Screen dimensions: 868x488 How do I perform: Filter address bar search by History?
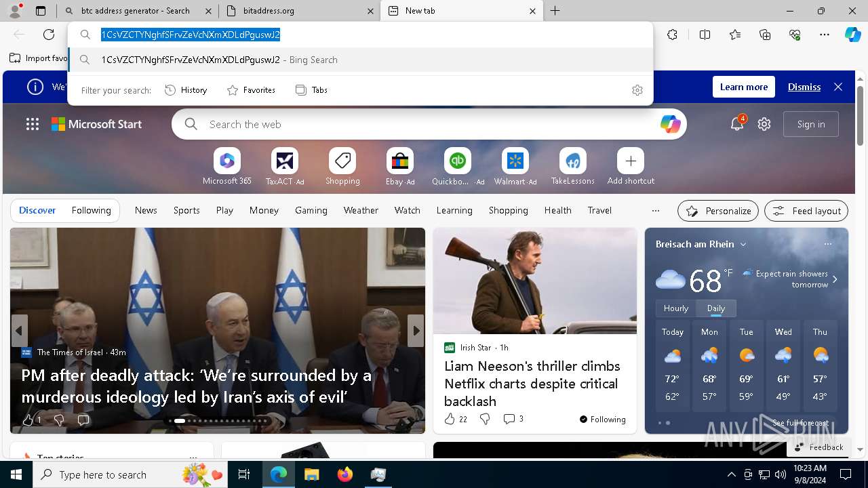[186, 90]
